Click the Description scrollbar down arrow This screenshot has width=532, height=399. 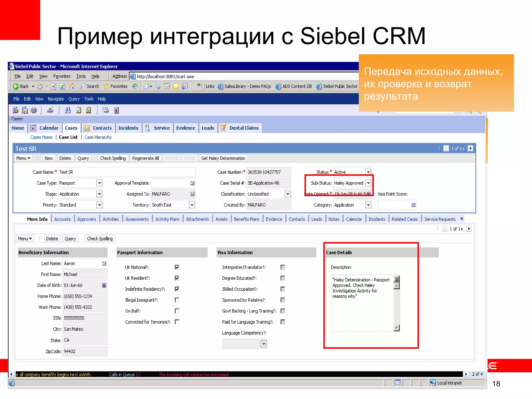click(x=396, y=328)
